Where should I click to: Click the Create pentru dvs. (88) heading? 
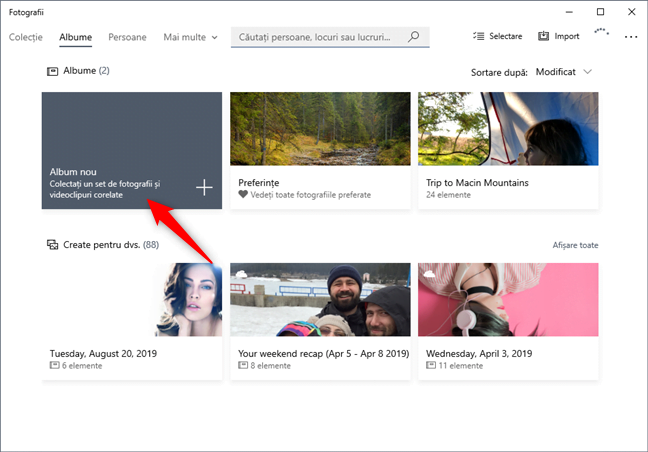[x=111, y=245]
